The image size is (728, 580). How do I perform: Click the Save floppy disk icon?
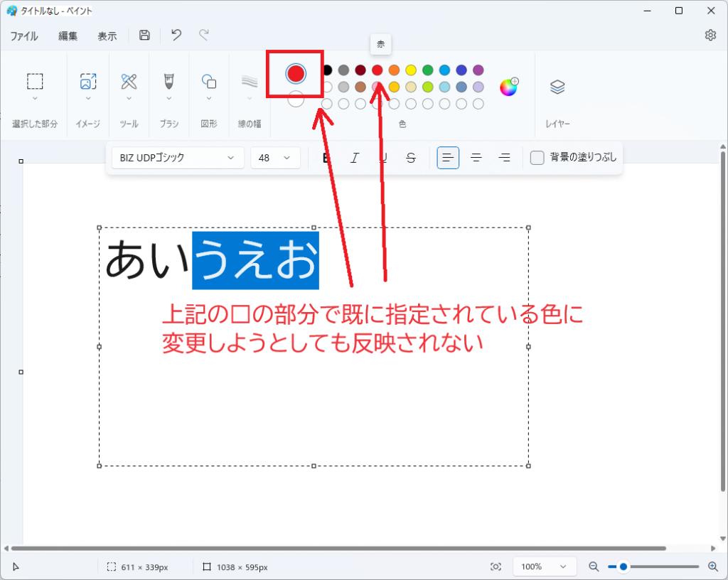(144, 36)
